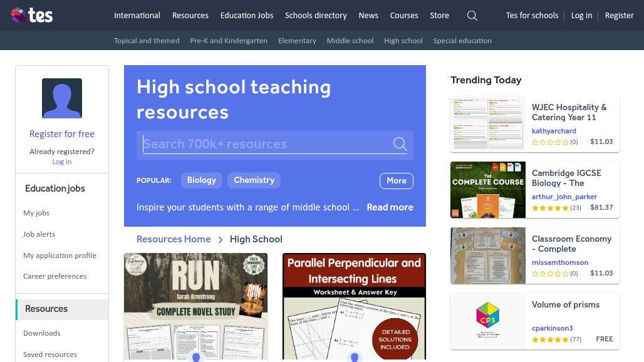Viewport: 644px width, 362px height.
Task: Visit author cparkinson3 profile
Action: coord(552,328)
